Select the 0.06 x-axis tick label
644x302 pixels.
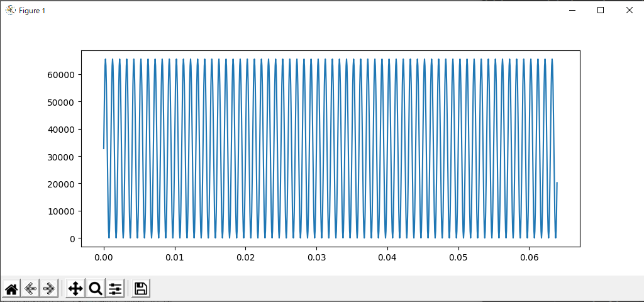[530, 257]
